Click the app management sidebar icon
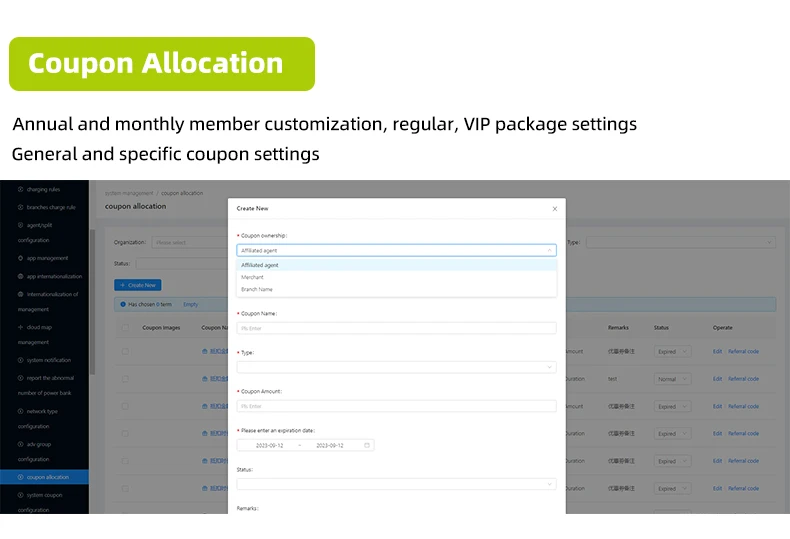This screenshot has width=790, height=539. [x=20, y=258]
